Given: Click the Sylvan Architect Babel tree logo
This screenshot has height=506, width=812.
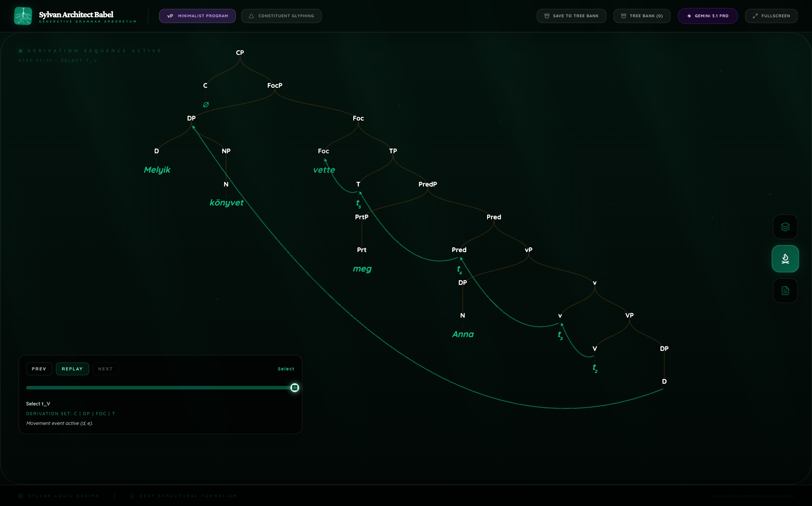Looking at the screenshot, I should pyautogui.click(x=23, y=16).
